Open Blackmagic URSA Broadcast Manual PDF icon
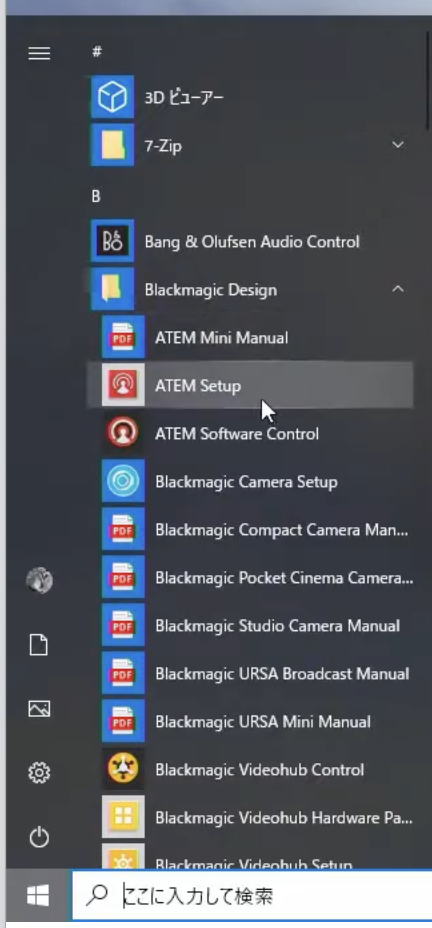The image size is (432, 928). point(123,673)
